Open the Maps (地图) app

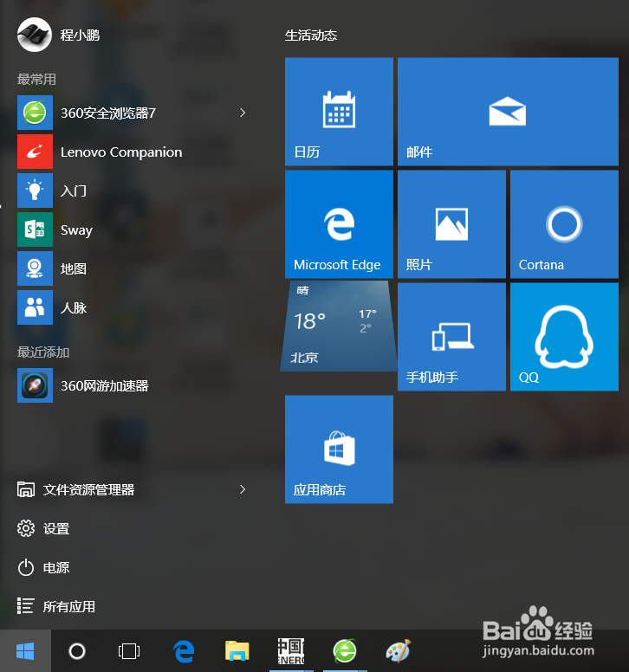[x=133, y=268]
